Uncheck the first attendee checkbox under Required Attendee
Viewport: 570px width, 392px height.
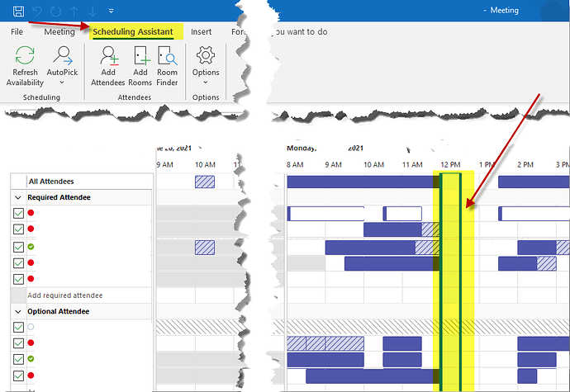click(18, 214)
